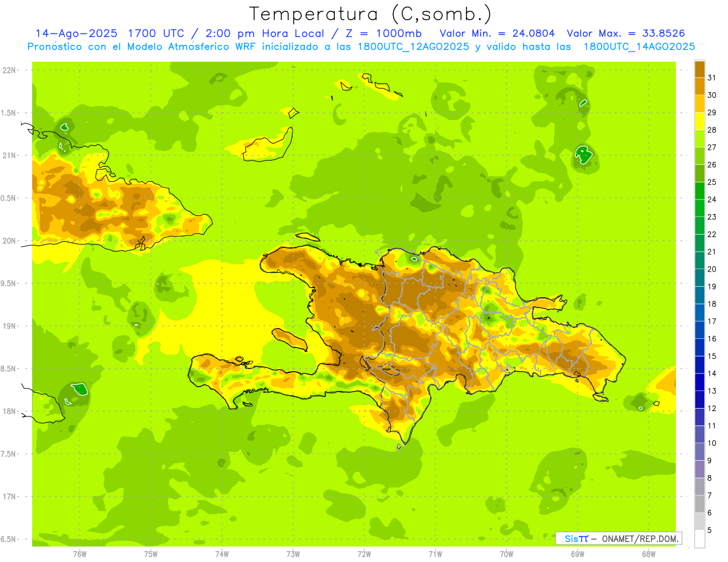728x562 pixels.
Task: Click the "68W" longitude label
Action: tap(649, 554)
